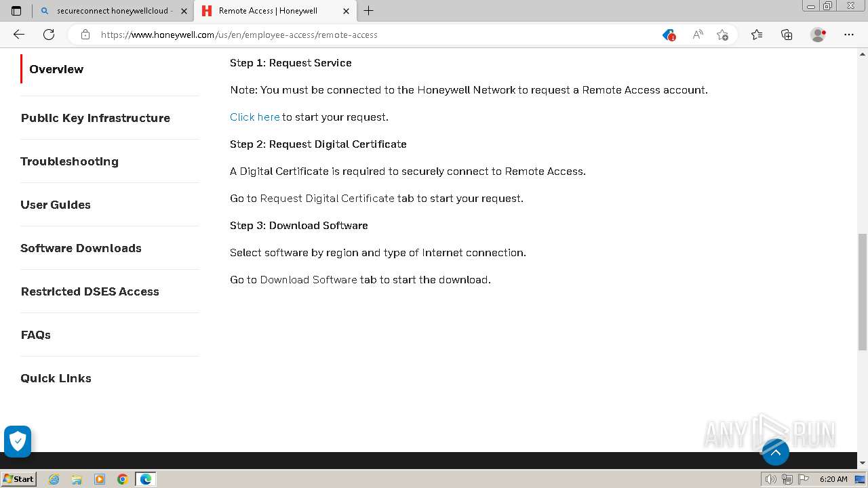View site information lock icon

(85, 35)
